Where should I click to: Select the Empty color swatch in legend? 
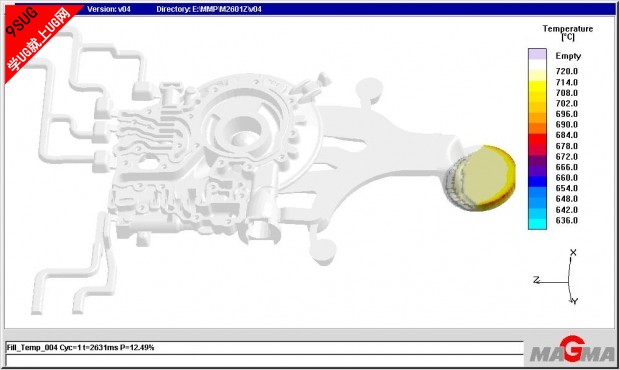537,55
